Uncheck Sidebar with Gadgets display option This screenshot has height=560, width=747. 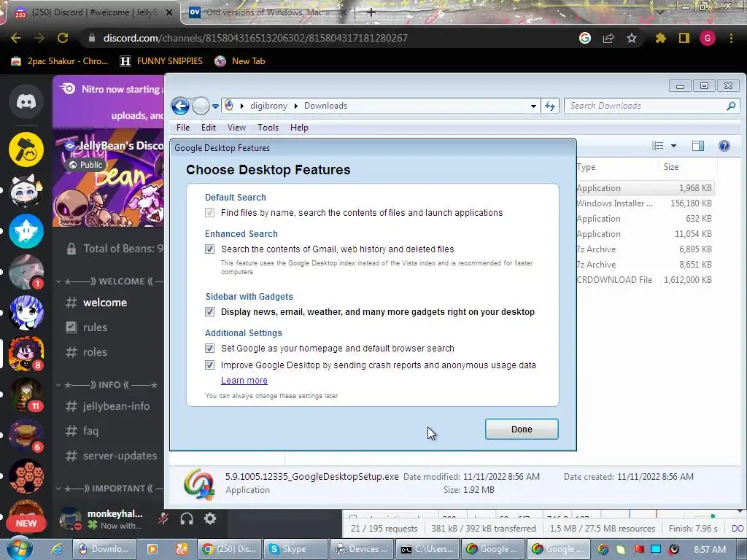coord(209,312)
